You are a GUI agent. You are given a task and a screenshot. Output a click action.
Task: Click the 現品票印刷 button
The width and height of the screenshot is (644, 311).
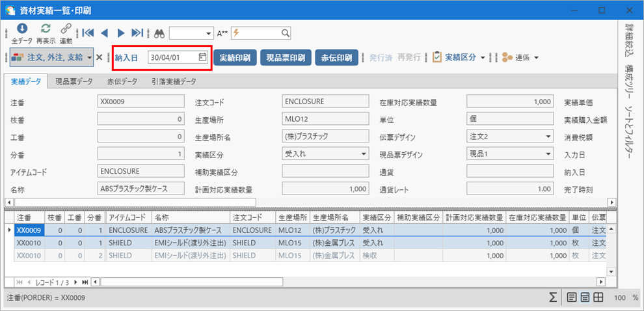coord(286,57)
